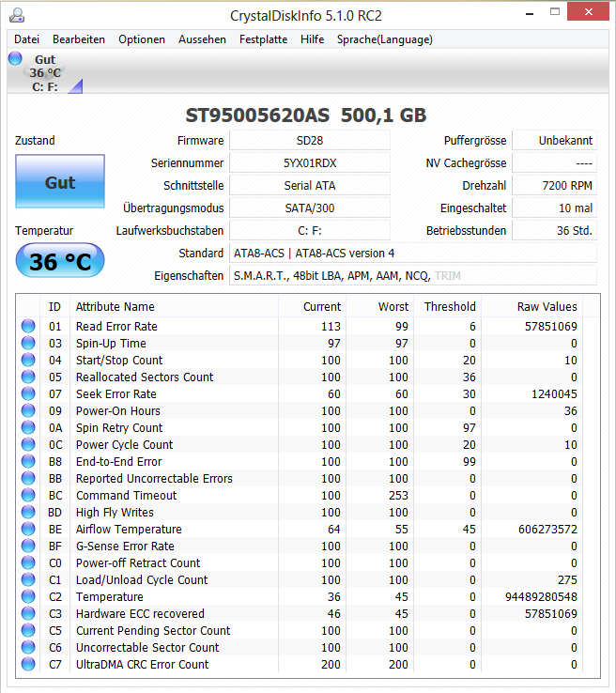Minimize the CrystalDiskInfo window

tap(530, 13)
